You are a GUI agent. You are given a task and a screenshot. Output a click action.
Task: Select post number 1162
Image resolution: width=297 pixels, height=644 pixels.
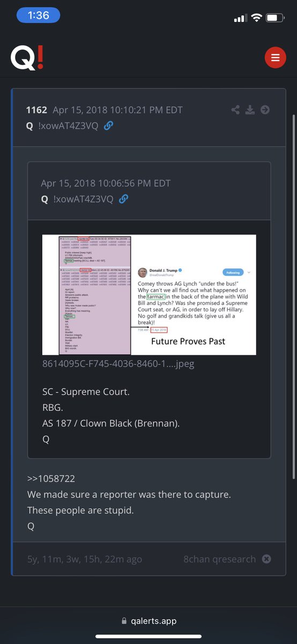pos(36,110)
